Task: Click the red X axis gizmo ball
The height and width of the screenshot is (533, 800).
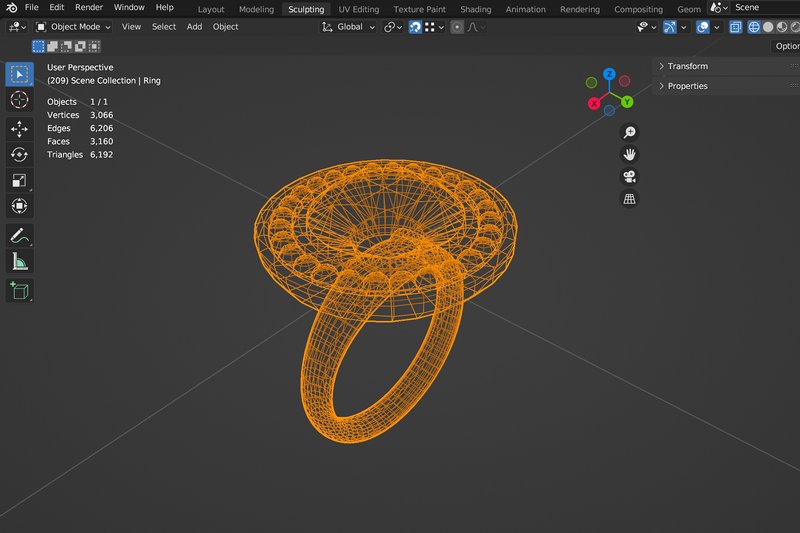Action: (594, 104)
